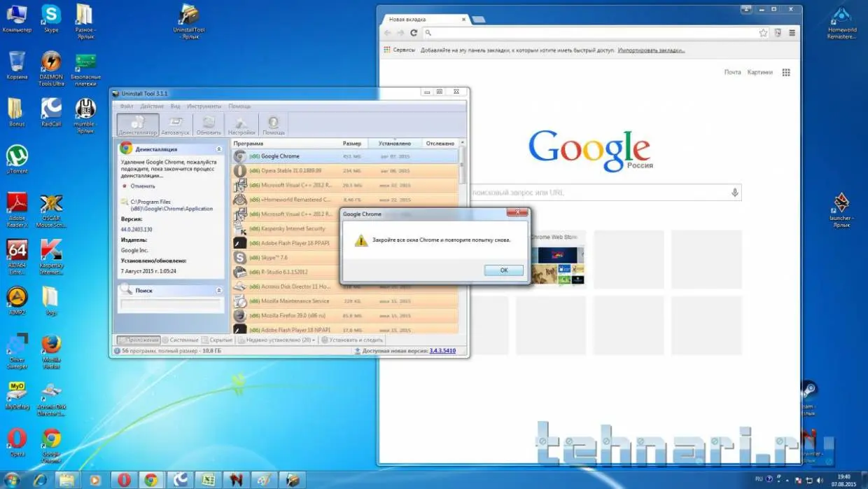Select Mozilla Maintenance Service row
This screenshot has height=489, width=868.
(x=345, y=301)
